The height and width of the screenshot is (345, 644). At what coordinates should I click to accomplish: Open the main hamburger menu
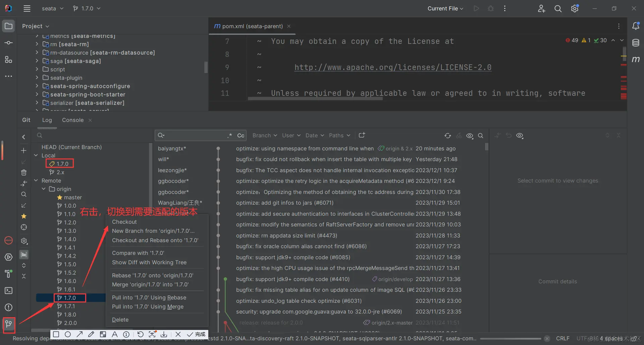27,9
